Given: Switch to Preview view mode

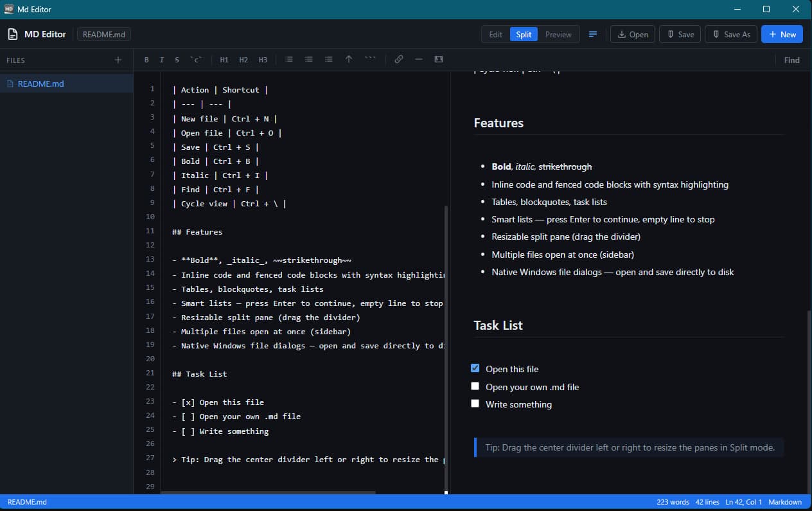Looking at the screenshot, I should click(558, 35).
